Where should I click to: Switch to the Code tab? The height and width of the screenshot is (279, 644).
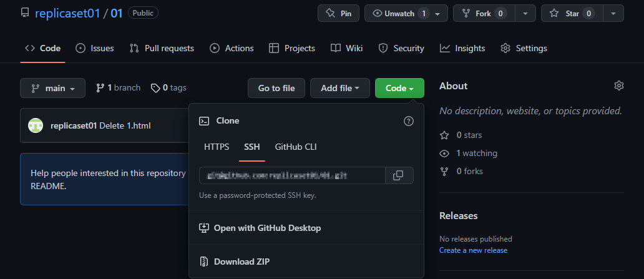point(42,48)
